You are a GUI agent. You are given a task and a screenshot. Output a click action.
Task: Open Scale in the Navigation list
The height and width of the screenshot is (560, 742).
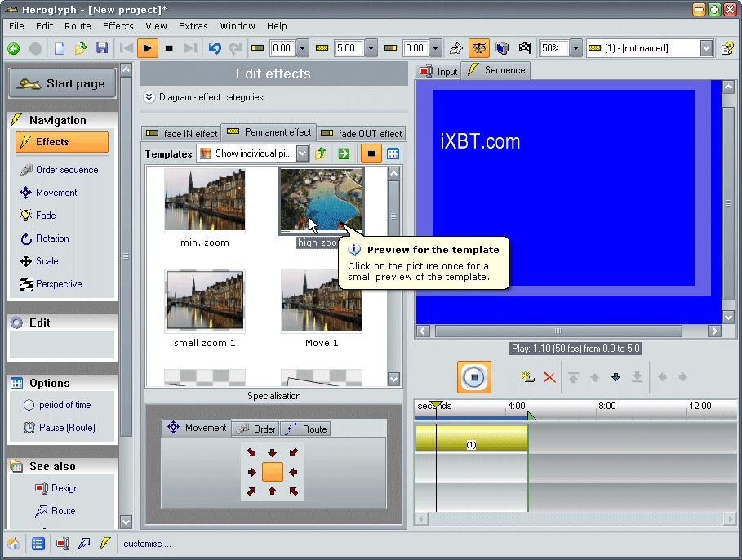tap(39, 261)
